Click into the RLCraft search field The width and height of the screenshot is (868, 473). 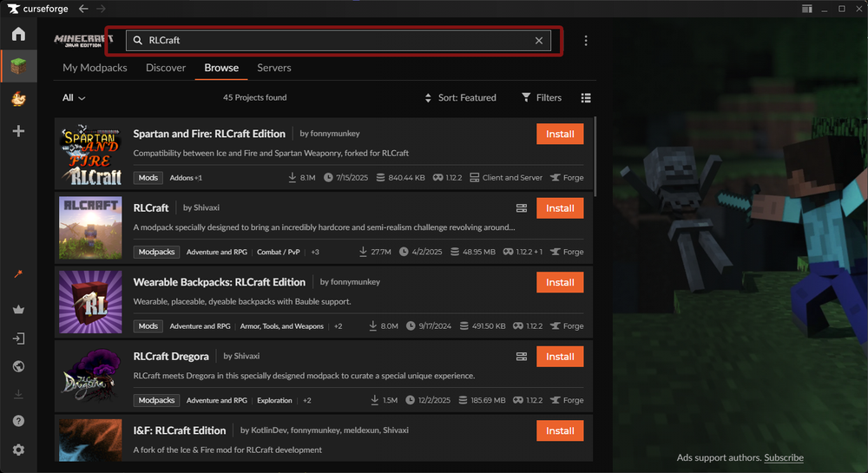click(x=339, y=41)
